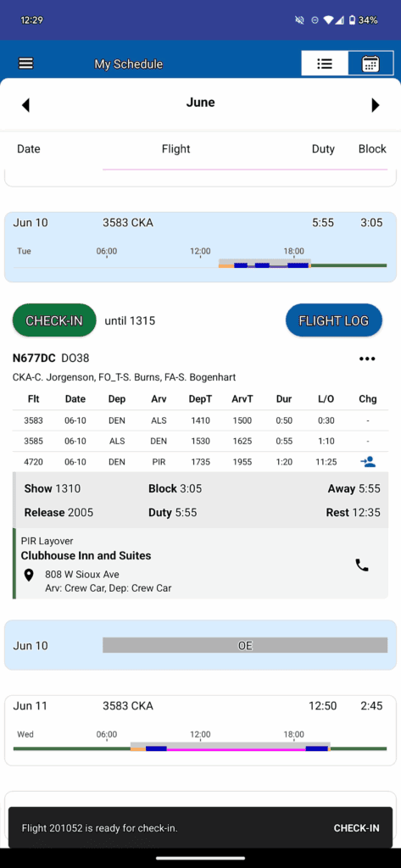Open the hamburger navigation menu

click(26, 64)
